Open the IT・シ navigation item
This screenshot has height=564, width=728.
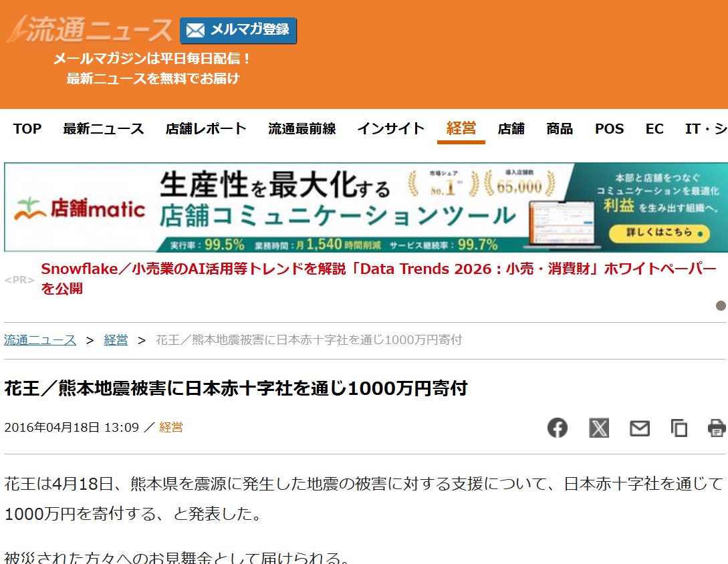pos(706,128)
